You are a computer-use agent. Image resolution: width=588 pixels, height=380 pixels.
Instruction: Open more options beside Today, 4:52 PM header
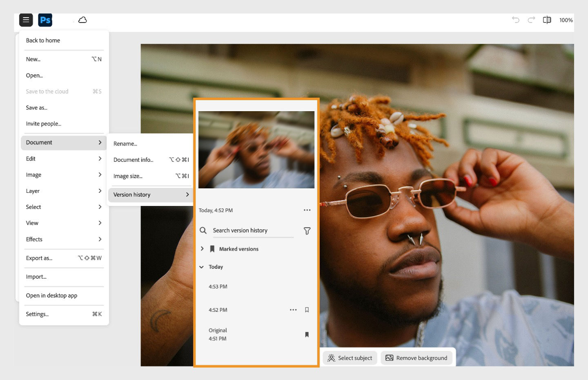[x=307, y=210]
